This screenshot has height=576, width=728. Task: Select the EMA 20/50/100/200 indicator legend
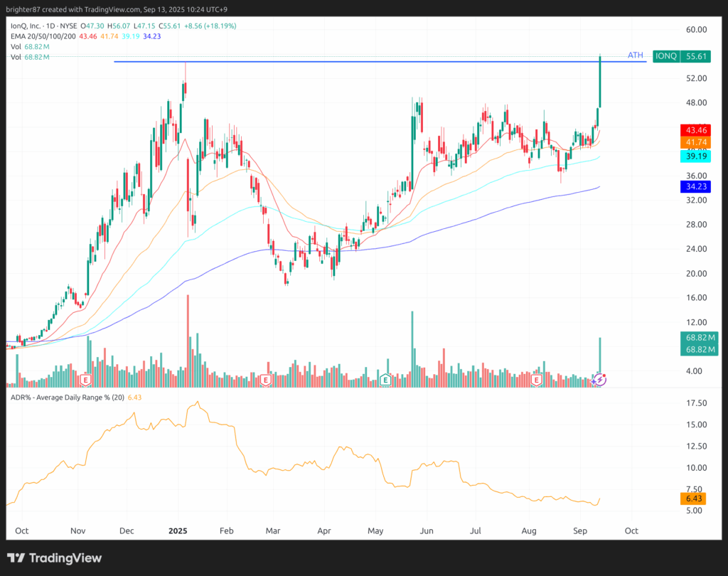[x=43, y=36]
